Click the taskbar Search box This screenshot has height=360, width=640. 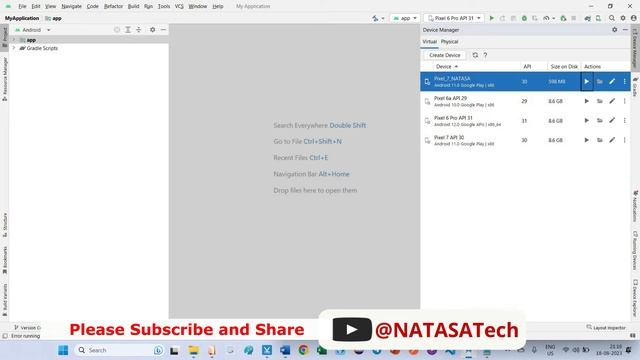click(119, 350)
